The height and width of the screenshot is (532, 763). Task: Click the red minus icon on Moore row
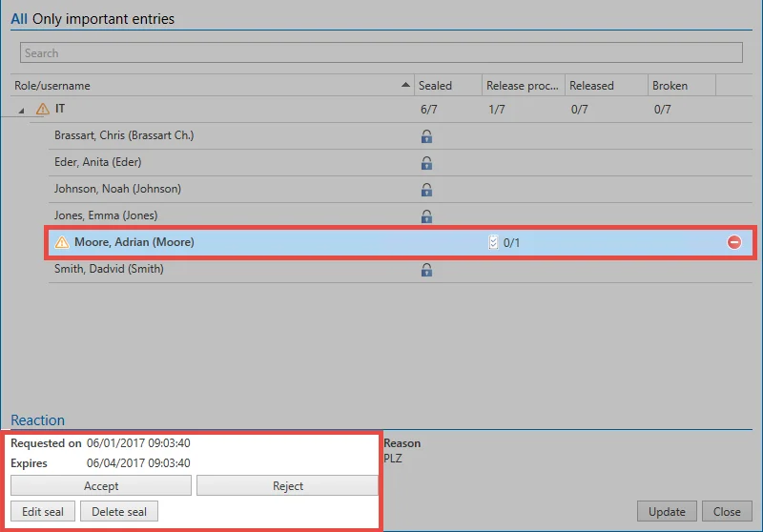(733, 242)
